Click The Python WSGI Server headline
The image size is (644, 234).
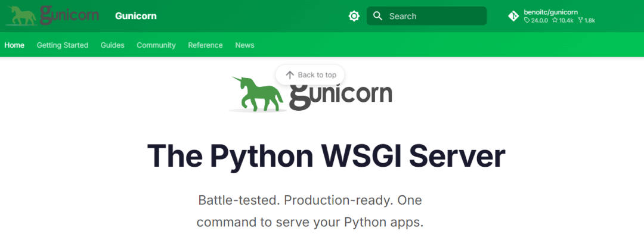coord(326,156)
